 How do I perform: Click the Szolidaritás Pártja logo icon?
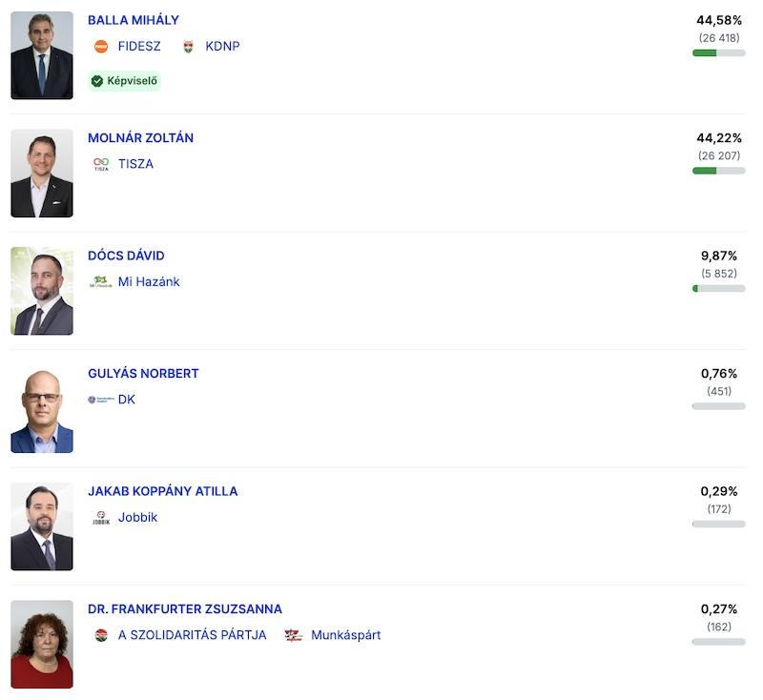click(101, 635)
